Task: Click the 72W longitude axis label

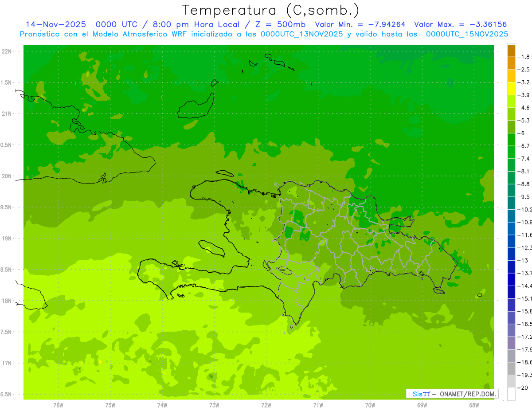Action: point(266,405)
